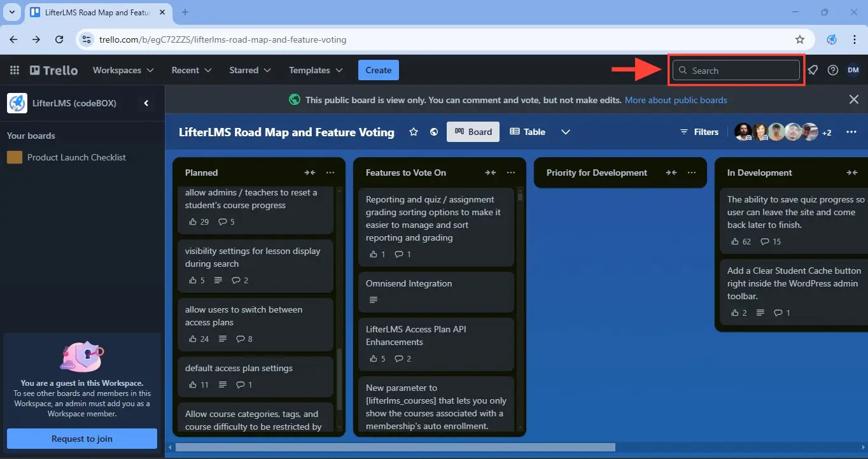Expand the Templates dropdown
Viewport: 868px width, 459px height.
tap(316, 70)
